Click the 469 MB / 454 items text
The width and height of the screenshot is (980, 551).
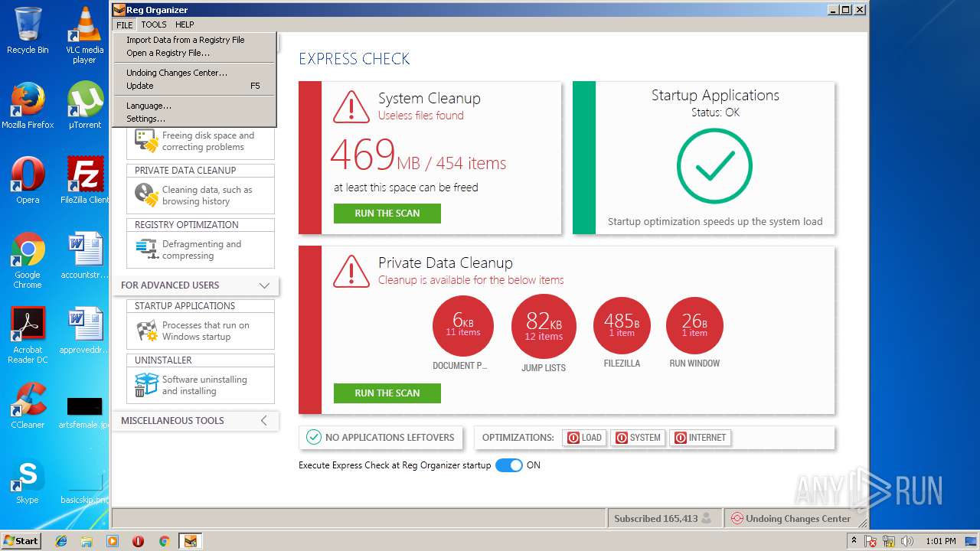click(x=419, y=155)
